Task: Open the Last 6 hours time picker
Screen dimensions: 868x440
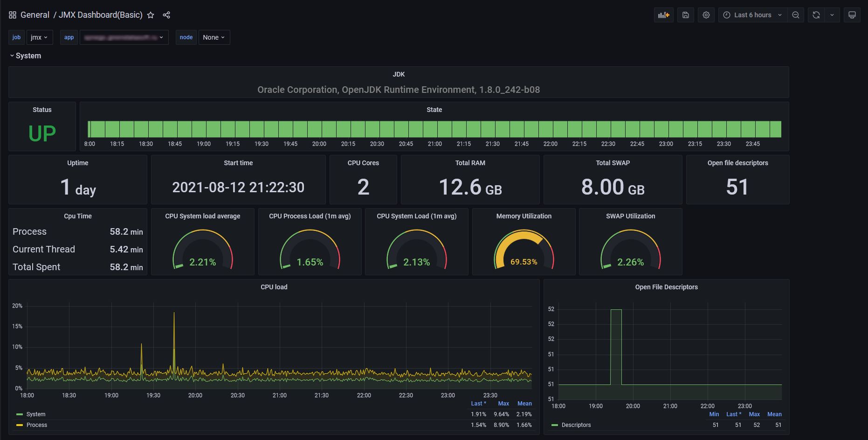Action: click(752, 15)
